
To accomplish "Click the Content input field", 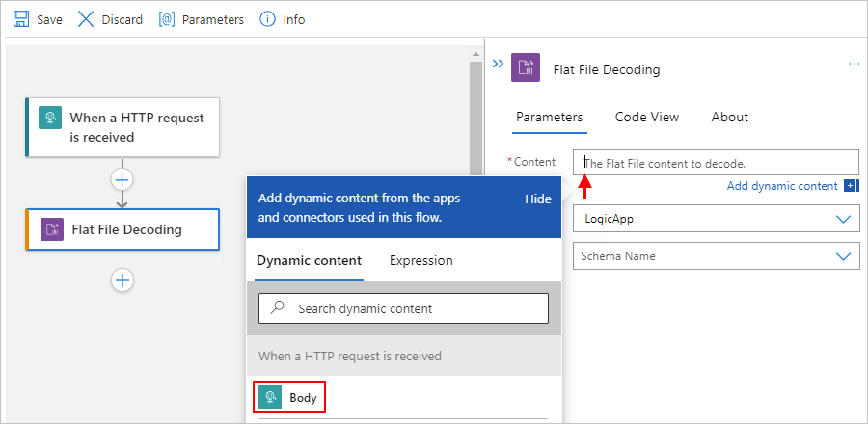I will pyautogui.click(x=715, y=163).
